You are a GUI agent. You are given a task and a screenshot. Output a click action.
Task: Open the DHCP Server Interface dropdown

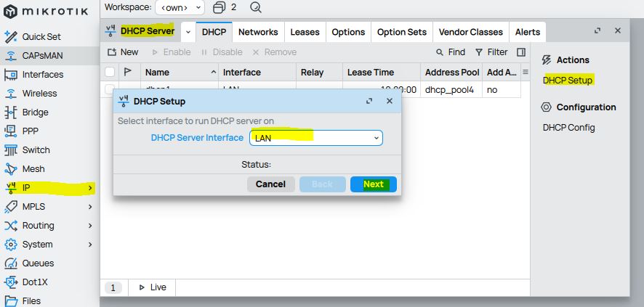(315, 138)
